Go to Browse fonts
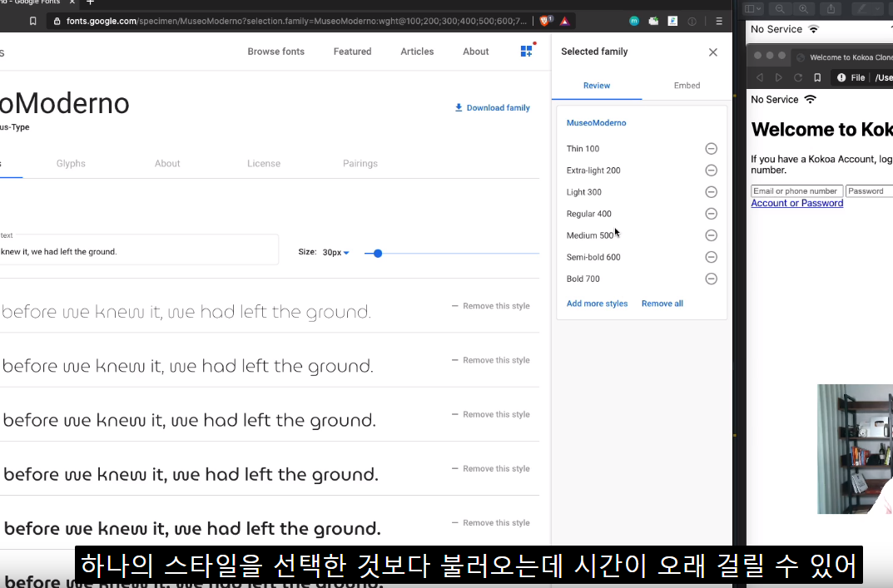The width and height of the screenshot is (893, 588). (x=275, y=52)
